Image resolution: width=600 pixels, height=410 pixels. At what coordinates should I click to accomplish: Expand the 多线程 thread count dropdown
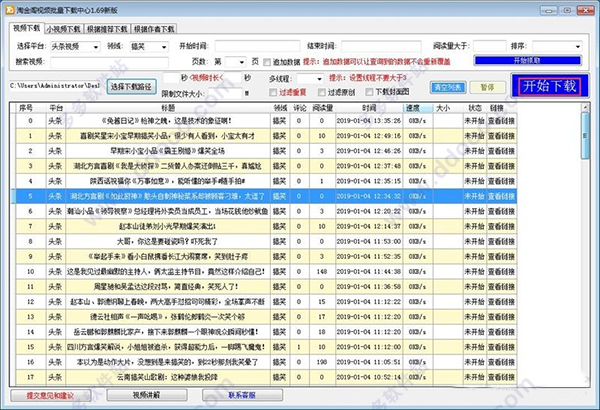[x=310, y=79]
